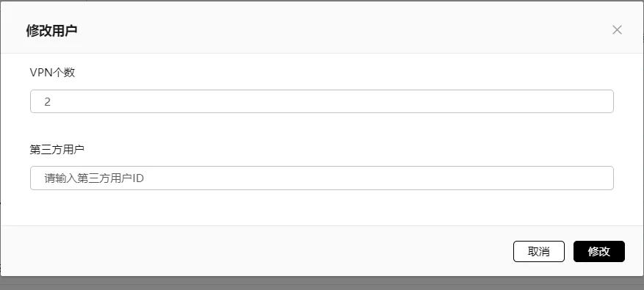The width and height of the screenshot is (644, 290).
Task: Click the 第三方用户 field label
Action: pyautogui.click(x=57, y=150)
